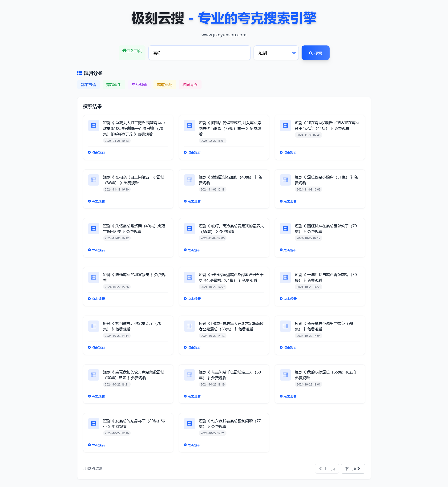
Task: Click film icon of 霸总他是小狼狗 result
Action: click(285, 180)
